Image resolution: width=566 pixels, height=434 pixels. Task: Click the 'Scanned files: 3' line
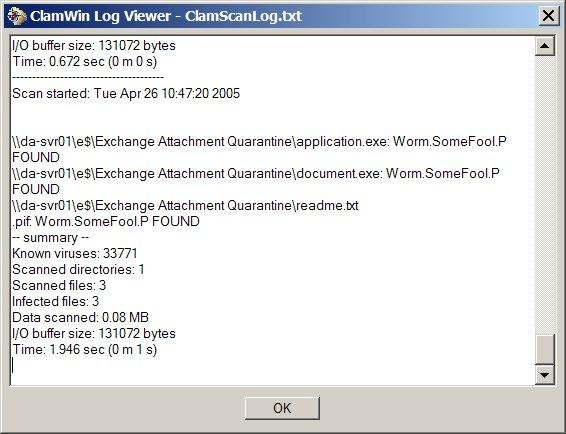coord(59,285)
